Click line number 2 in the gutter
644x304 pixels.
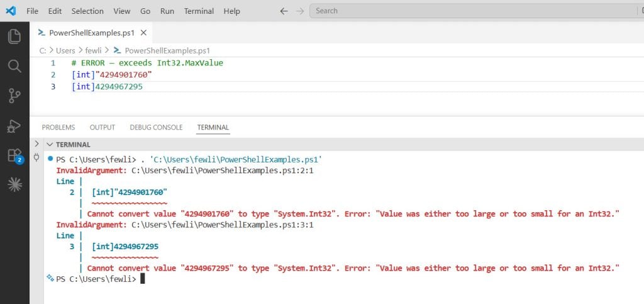[x=53, y=75]
